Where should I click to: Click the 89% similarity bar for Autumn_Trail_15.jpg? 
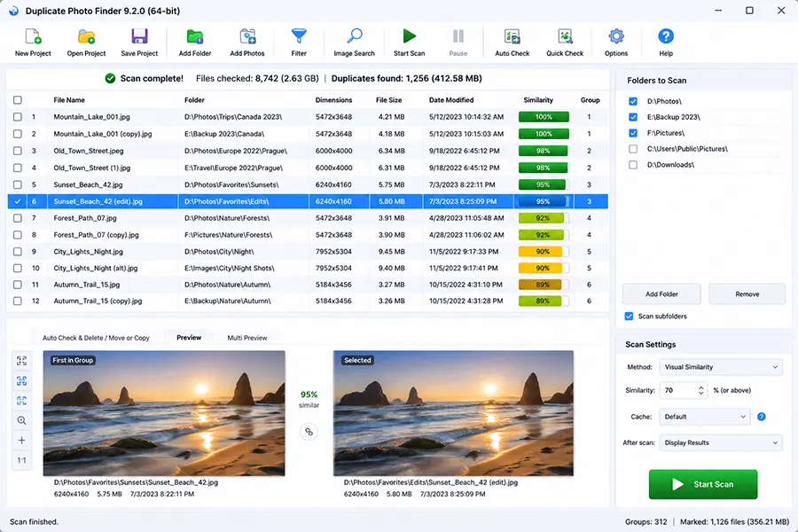(x=544, y=285)
